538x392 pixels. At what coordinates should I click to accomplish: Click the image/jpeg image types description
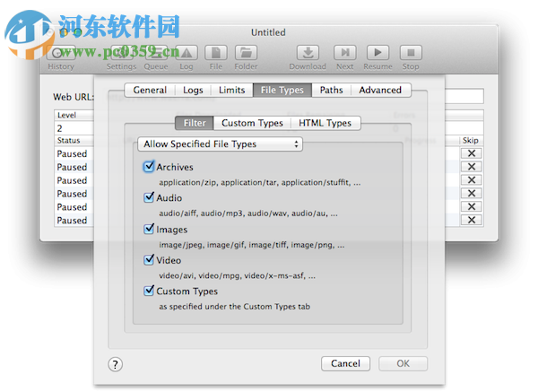click(x=251, y=245)
